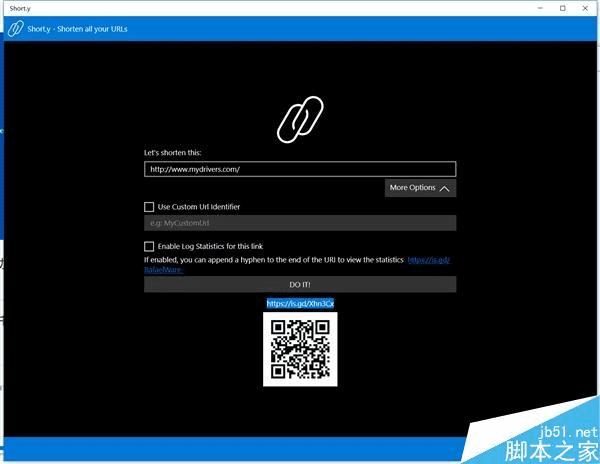
Task: Click the Short.y chain-link icon in header
Action: click(x=15, y=29)
